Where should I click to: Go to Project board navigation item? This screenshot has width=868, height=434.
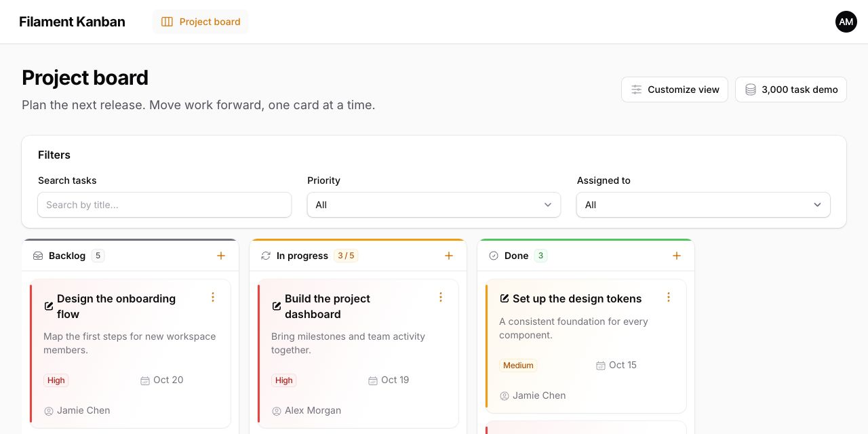click(201, 22)
